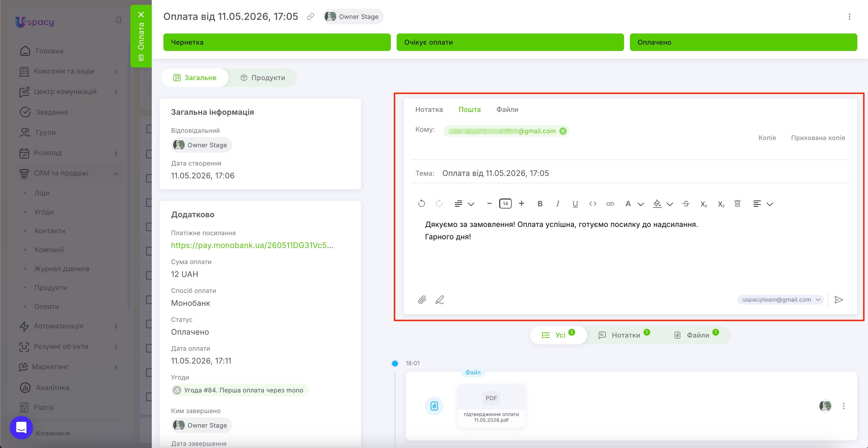Toggle bold formatting
Image resolution: width=868 pixels, height=448 pixels.
(540, 204)
